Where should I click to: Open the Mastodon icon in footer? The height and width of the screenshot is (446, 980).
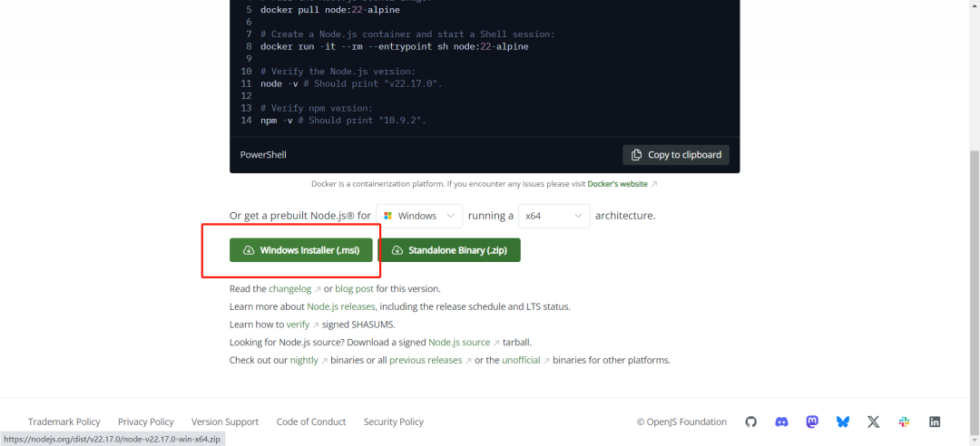812,422
